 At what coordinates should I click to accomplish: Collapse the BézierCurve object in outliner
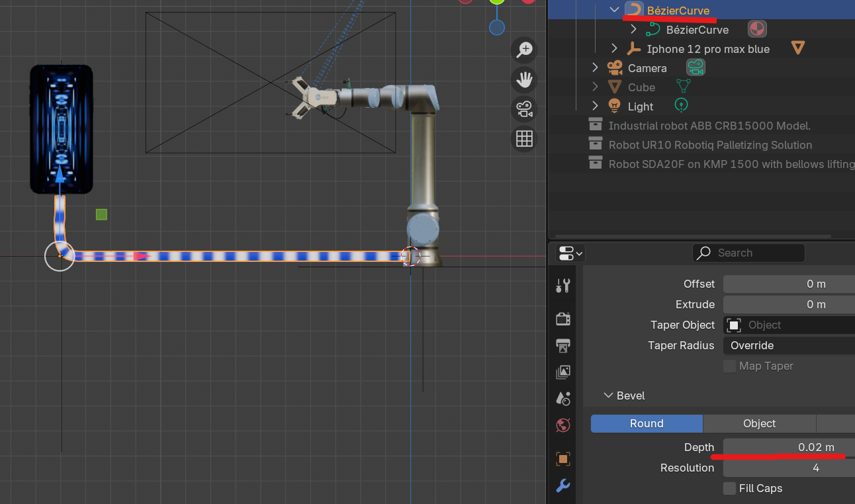pyautogui.click(x=614, y=10)
